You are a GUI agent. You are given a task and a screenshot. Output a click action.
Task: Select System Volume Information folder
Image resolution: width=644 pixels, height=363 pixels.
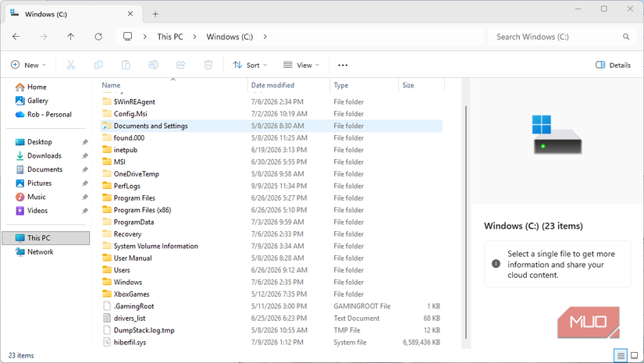pos(271,246)
